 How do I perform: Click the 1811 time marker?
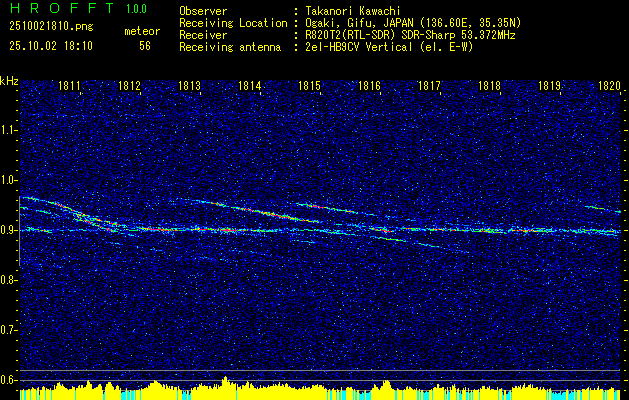[69, 85]
